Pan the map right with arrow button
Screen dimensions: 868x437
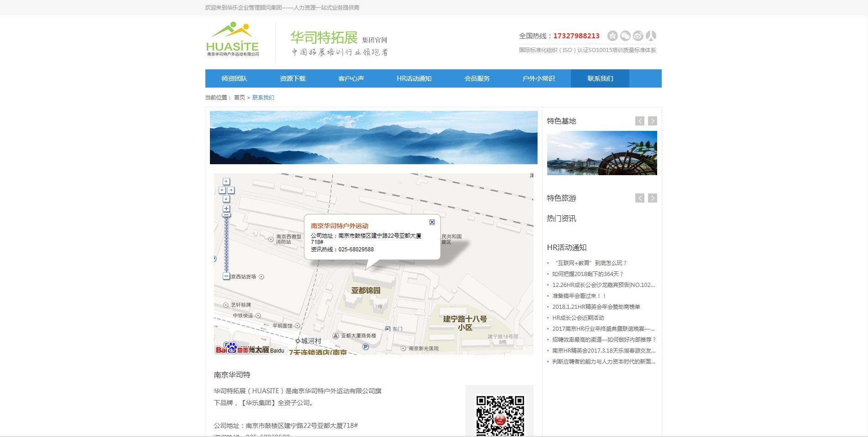tap(231, 190)
